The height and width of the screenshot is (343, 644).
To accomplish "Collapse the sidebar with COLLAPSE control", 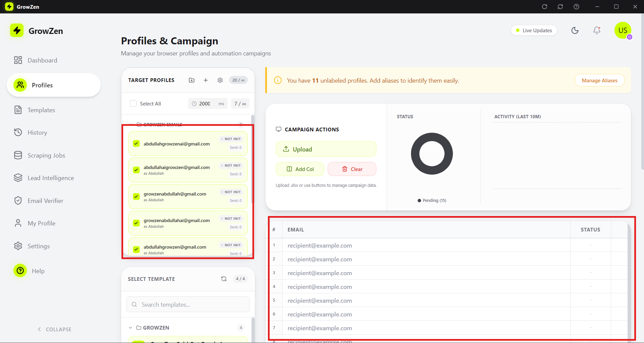I will tap(54, 329).
